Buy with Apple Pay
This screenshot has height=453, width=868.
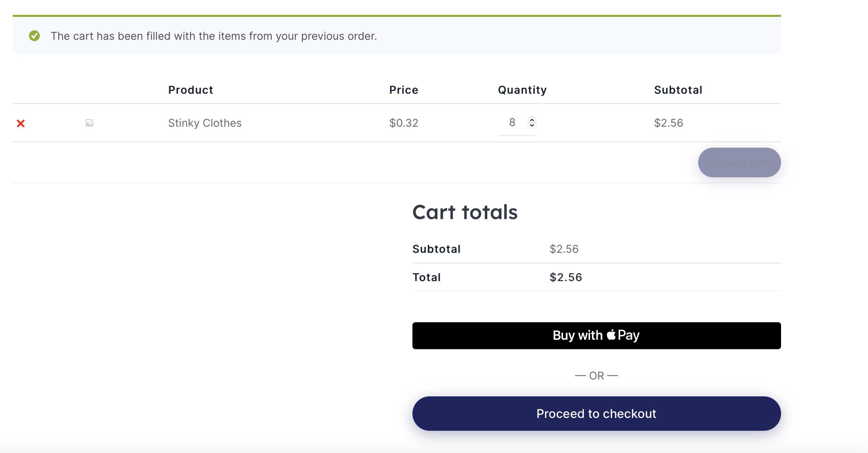point(596,336)
